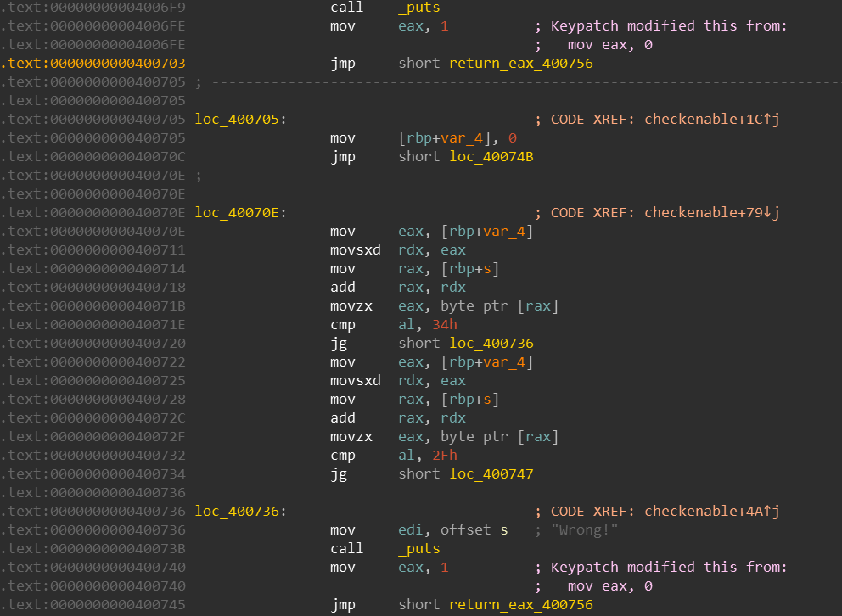Click address .text:0000000000400720
This screenshot has height=616, width=842.
point(93,344)
